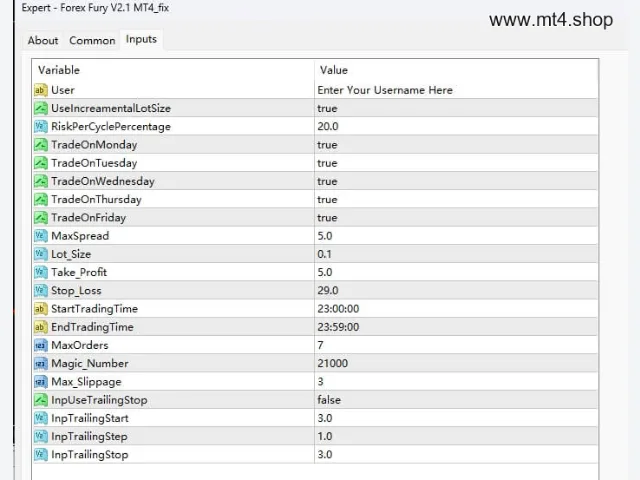The image size is (640, 480).
Task: Click the integer icon beside Magic_Number
Action: (x=40, y=363)
